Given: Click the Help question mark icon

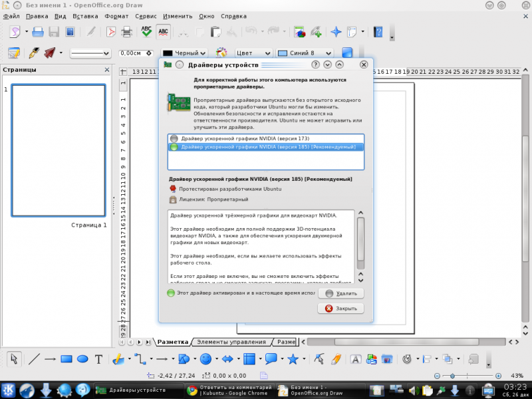Looking at the screenshot, I should click(x=378, y=32).
